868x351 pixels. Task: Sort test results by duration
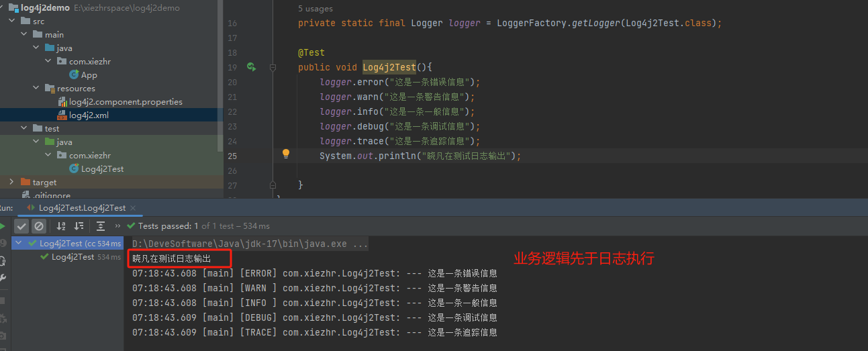point(79,226)
